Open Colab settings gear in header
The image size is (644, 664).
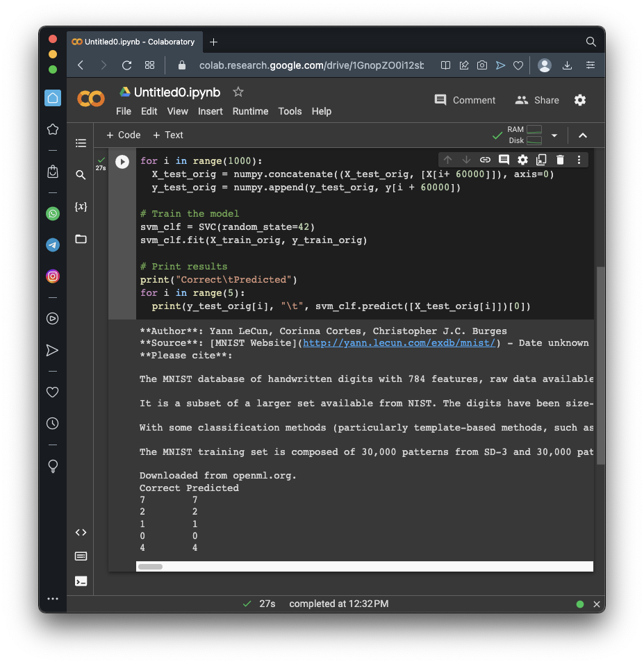[580, 100]
